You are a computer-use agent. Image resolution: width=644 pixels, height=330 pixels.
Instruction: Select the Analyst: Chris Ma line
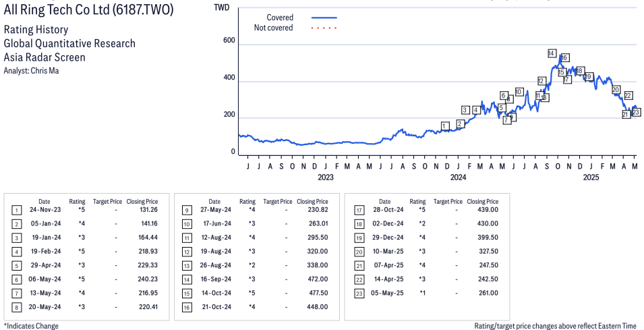tap(31, 71)
